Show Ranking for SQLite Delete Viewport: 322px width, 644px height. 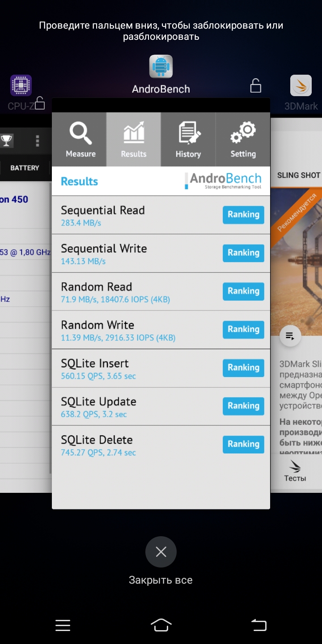(243, 444)
